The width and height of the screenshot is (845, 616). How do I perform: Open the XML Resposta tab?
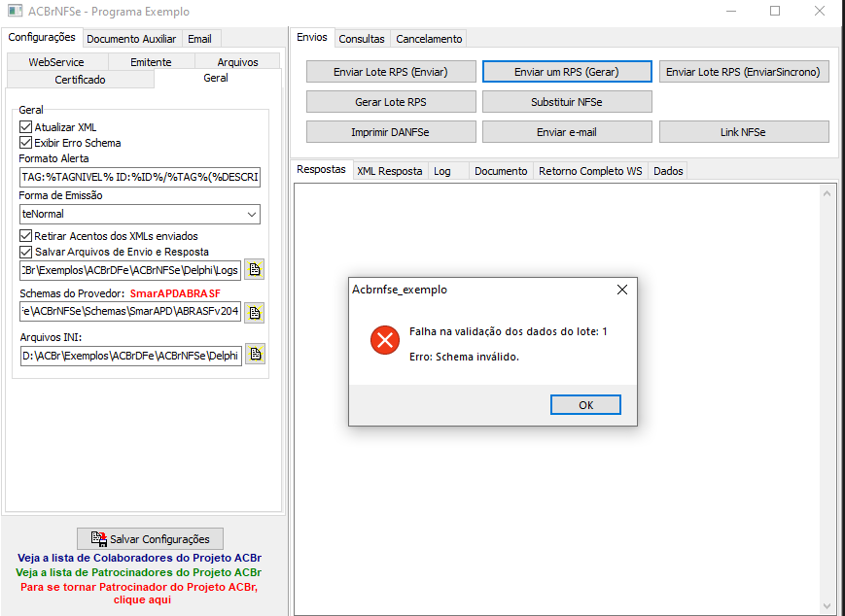coord(390,171)
